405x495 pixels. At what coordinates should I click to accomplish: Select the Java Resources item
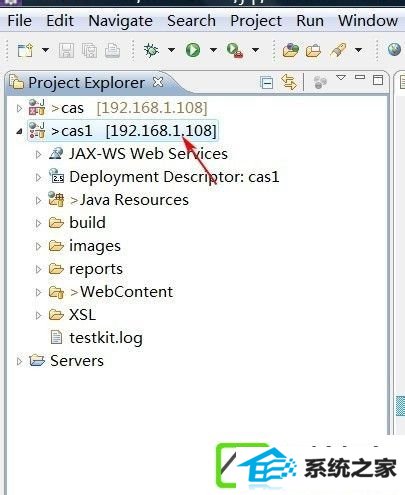pos(129,200)
